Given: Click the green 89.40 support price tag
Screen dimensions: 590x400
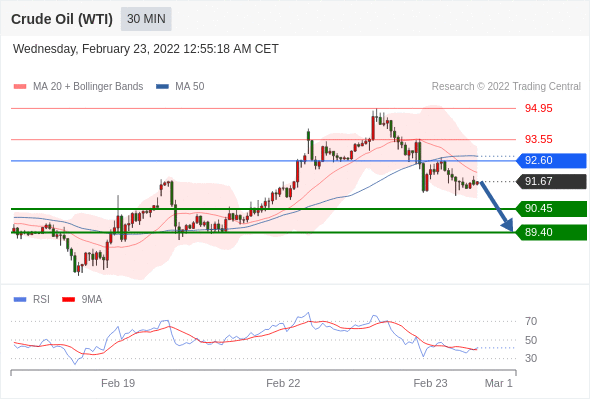Looking at the screenshot, I should tap(551, 233).
